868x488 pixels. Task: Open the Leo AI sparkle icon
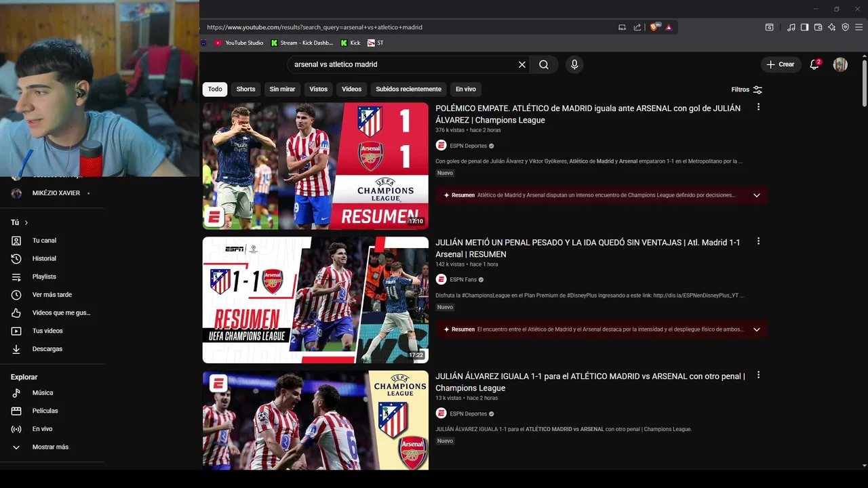click(832, 27)
